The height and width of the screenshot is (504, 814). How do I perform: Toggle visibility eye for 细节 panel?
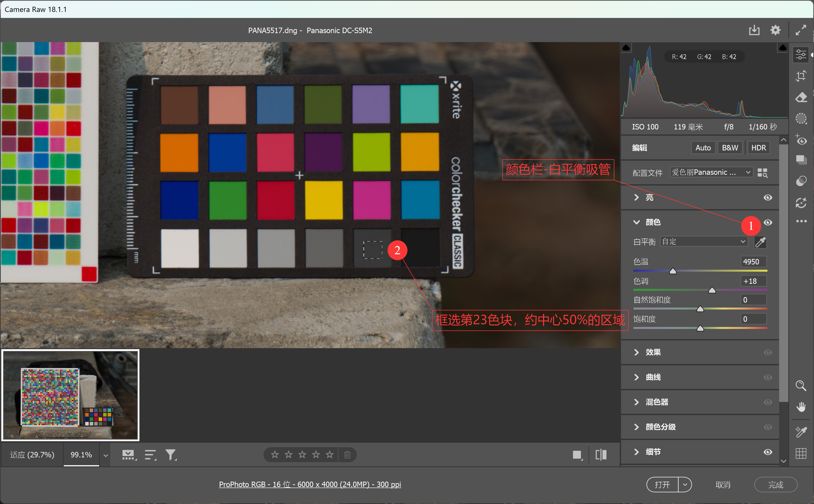768,452
